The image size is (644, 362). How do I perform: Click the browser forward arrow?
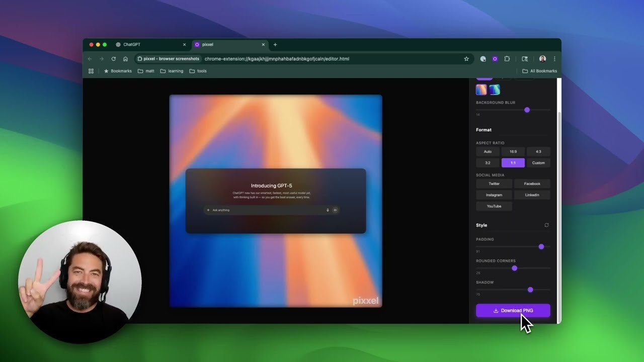(x=102, y=59)
